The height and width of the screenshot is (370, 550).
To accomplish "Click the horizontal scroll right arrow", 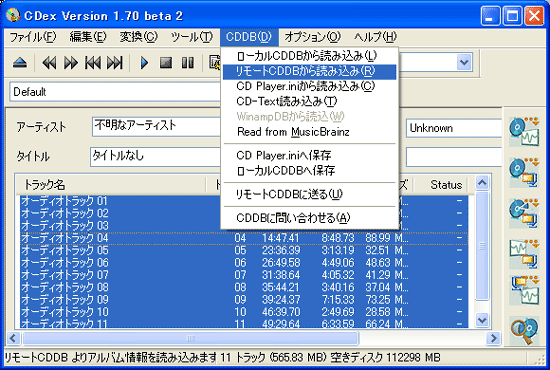I will point(494,338).
